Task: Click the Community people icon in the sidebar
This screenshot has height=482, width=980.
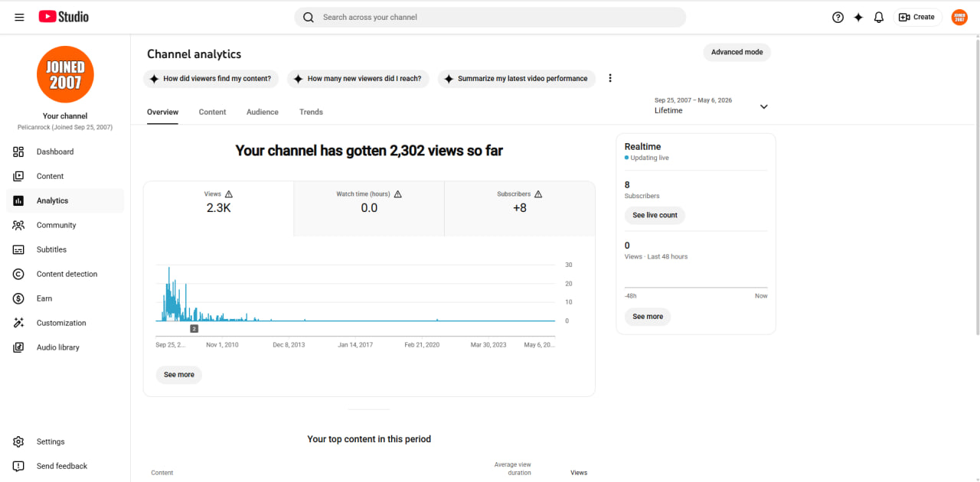Action: coord(19,225)
